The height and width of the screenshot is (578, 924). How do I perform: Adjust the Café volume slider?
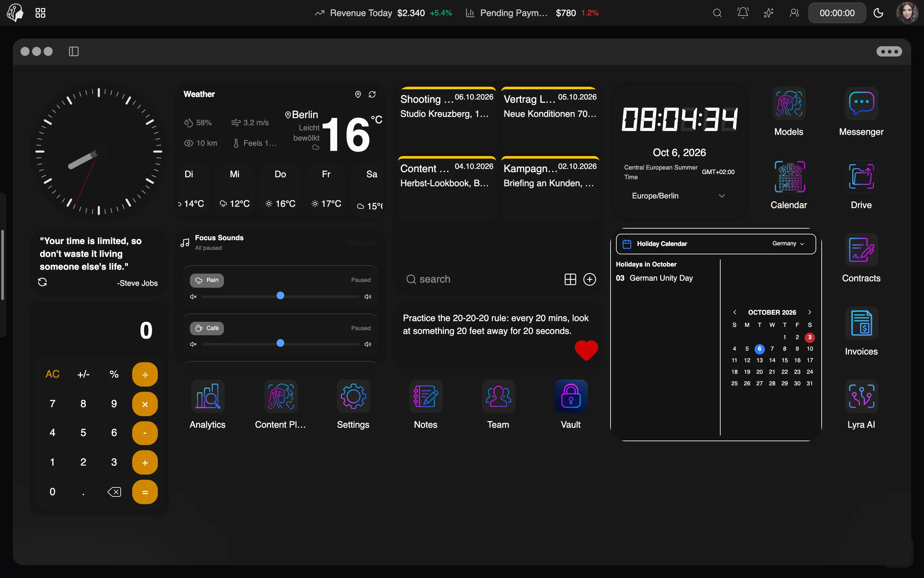click(x=280, y=343)
